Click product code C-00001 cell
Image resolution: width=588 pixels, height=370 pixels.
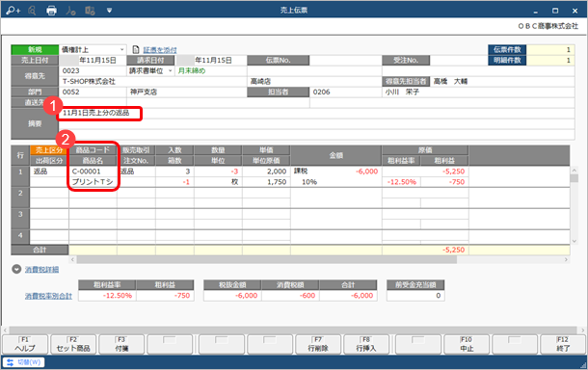click(x=93, y=172)
